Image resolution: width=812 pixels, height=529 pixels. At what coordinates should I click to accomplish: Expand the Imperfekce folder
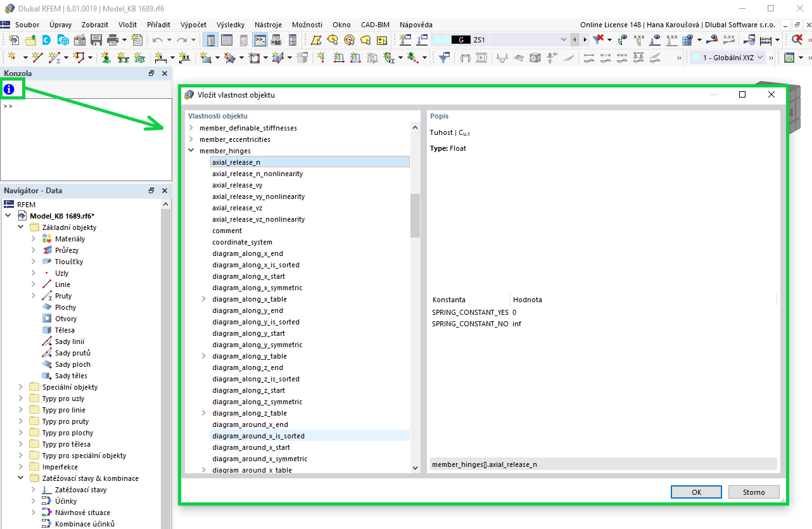[22, 467]
